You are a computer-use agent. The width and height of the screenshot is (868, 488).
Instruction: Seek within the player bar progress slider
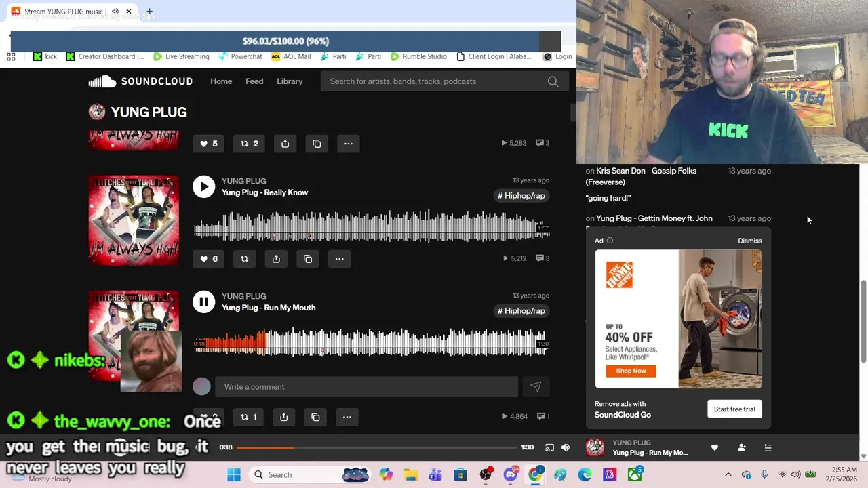tap(376, 447)
